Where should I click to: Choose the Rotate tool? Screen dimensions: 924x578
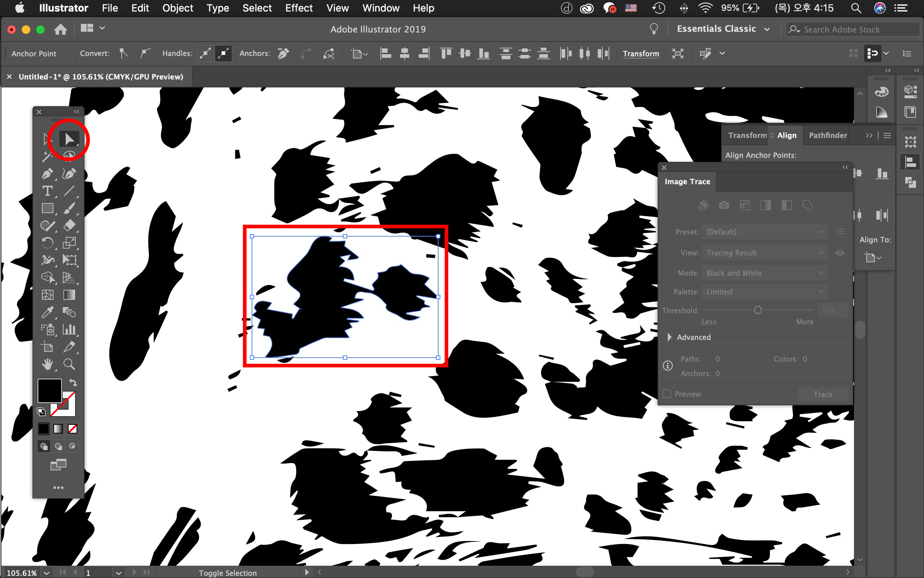[x=47, y=243]
